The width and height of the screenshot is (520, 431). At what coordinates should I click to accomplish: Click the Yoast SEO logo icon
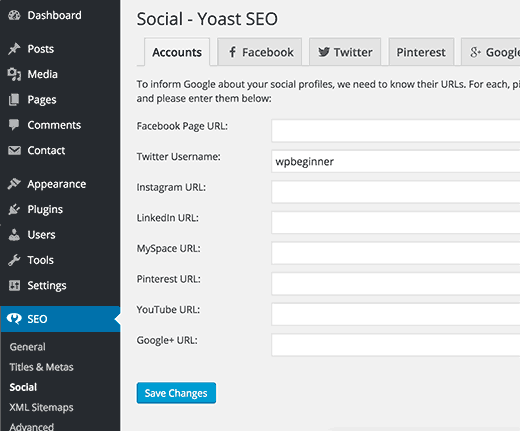pyautogui.click(x=14, y=319)
